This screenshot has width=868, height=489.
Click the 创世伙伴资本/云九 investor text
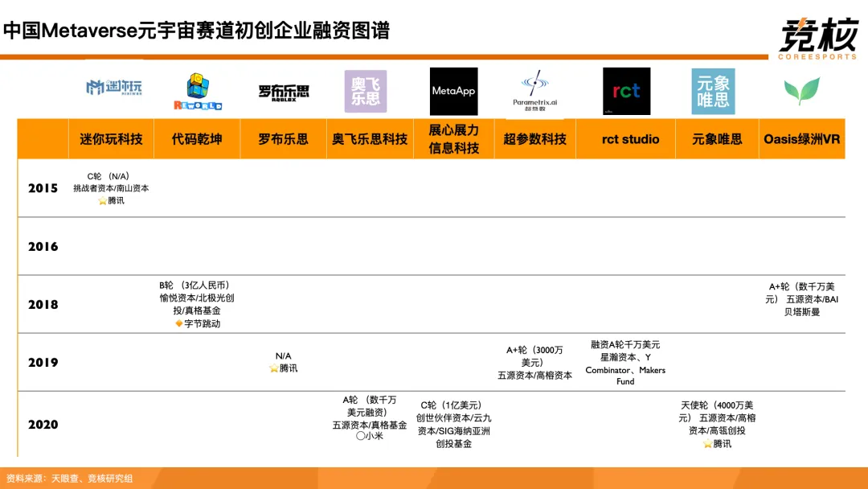coord(454,418)
